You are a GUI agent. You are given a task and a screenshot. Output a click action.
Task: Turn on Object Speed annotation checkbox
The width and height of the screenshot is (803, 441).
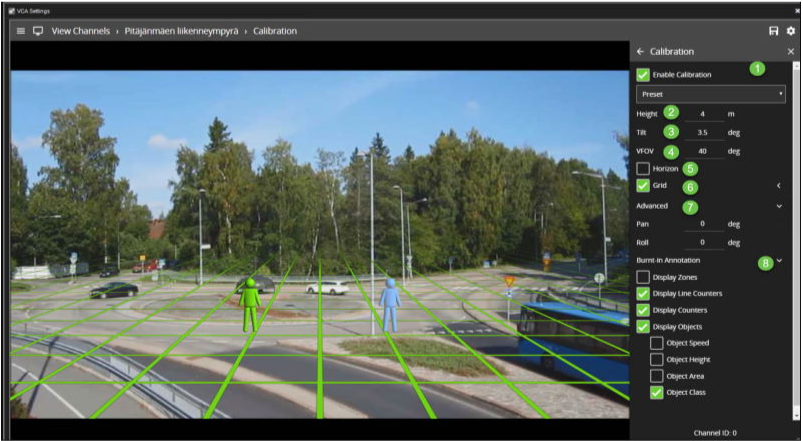pyautogui.click(x=658, y=343)
